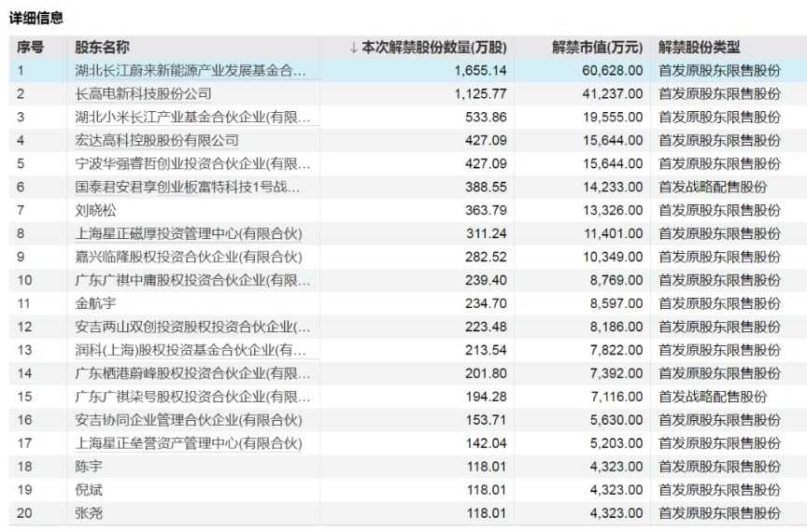
Task: Select market value cell 10,349.00
Action: click(613, 257)
